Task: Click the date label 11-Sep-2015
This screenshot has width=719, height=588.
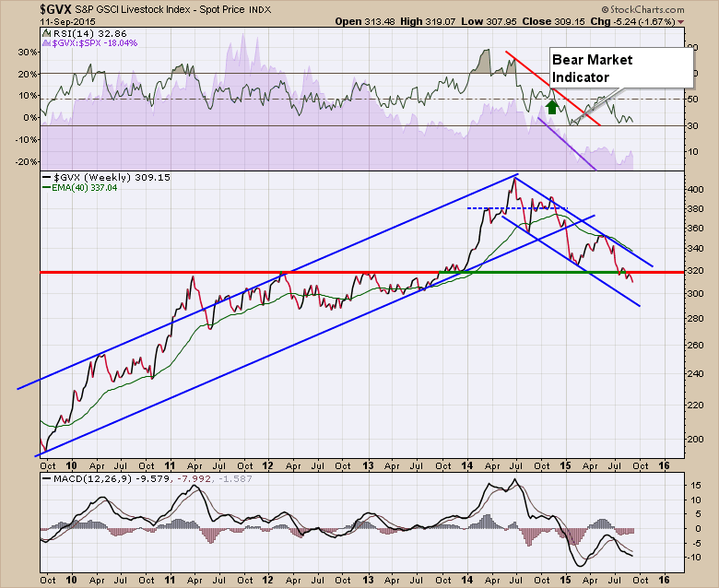Action: [x=68, y=21]
